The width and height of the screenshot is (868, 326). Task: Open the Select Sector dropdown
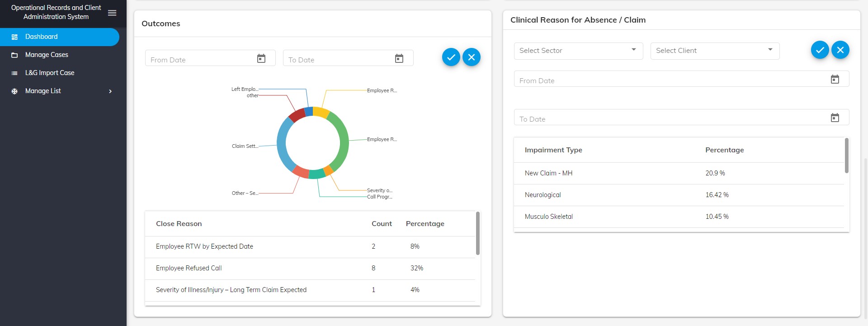(579, 51)
